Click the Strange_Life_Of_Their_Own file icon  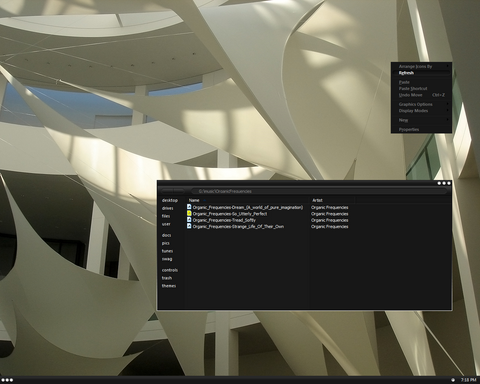coord(189,226)
